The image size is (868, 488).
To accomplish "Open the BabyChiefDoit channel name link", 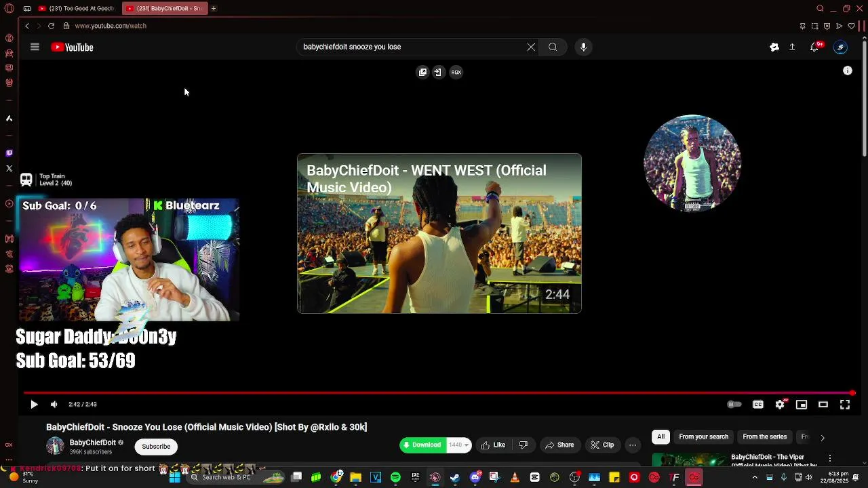I will coord(93,443).
